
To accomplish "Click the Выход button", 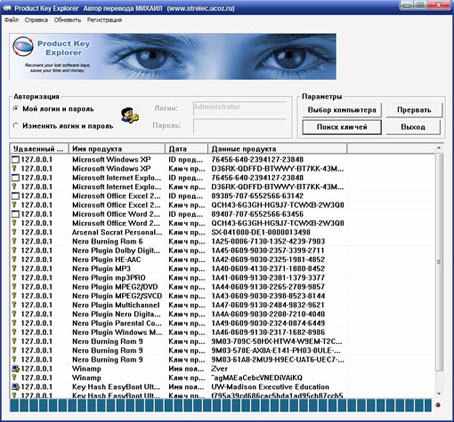I will tap(413, 127).
